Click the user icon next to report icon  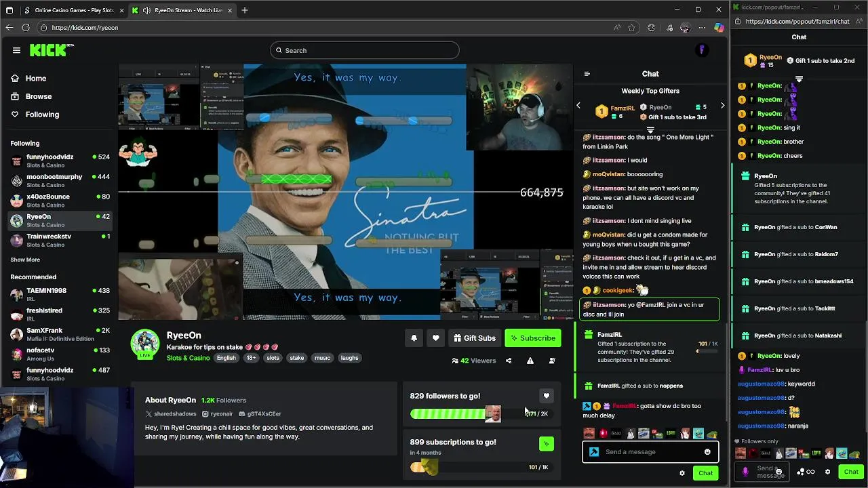pyautogui.click(x=552, y=361)
